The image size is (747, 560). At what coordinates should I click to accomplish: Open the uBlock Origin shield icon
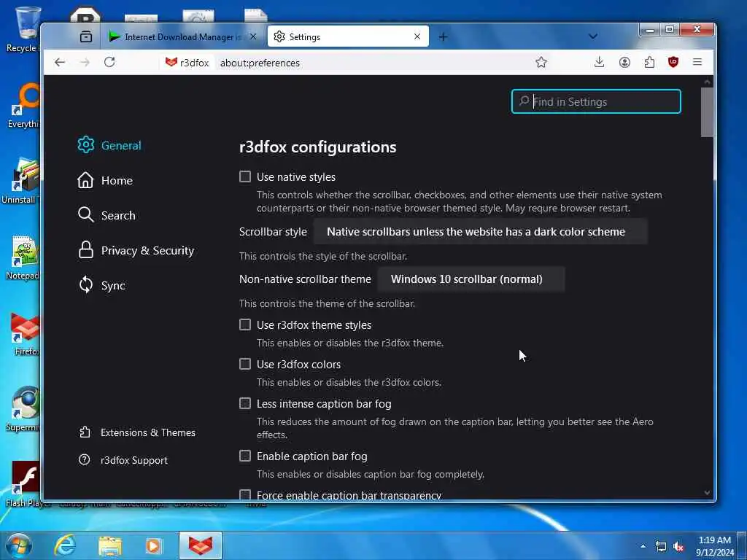click(x=673, y=62)
